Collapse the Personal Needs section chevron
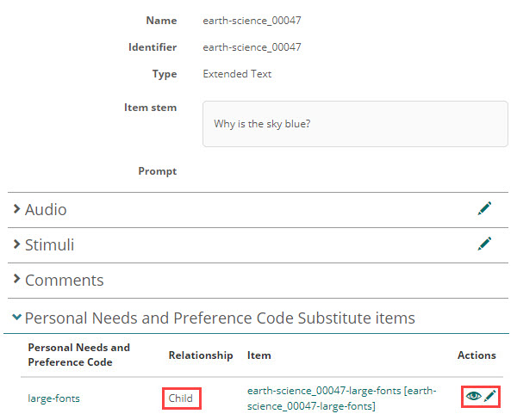This screenshot has height=420, width=517. pyautogui.click(x=16, y=318)
